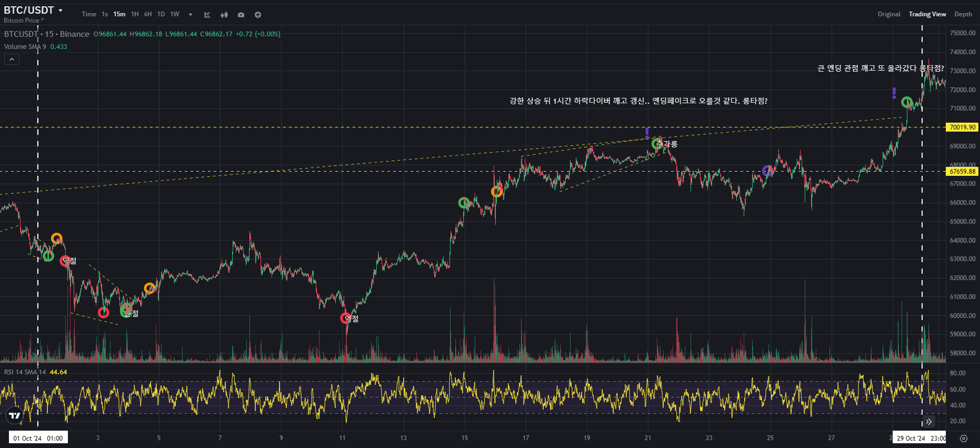Screen dimensions: 980x448
Task: Select the 67659.88 horizontal line price label
Action: click(962, 171)
